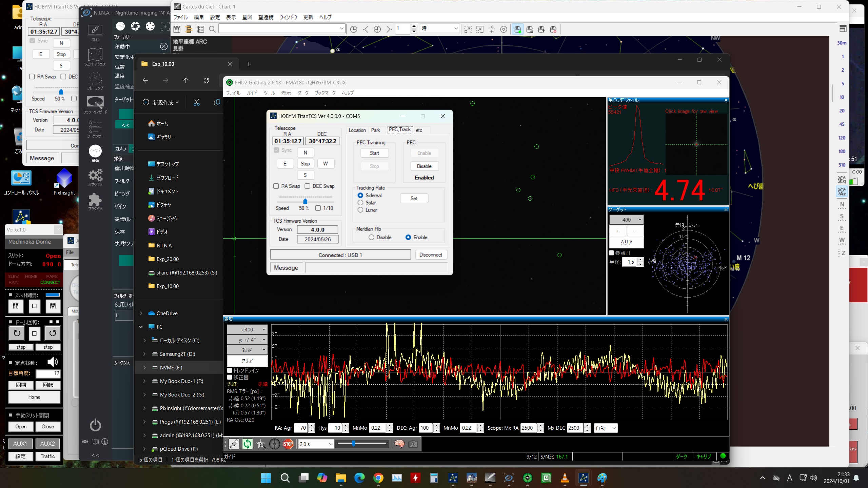This screenshot has width=868, height=488.
Task: Click Explorer up-directory arrow icon
Action: click(186, 80)
